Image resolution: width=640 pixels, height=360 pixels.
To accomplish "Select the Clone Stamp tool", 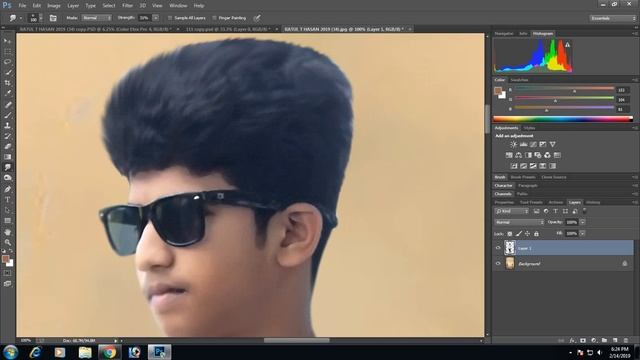I will click(x=7, y=126).
